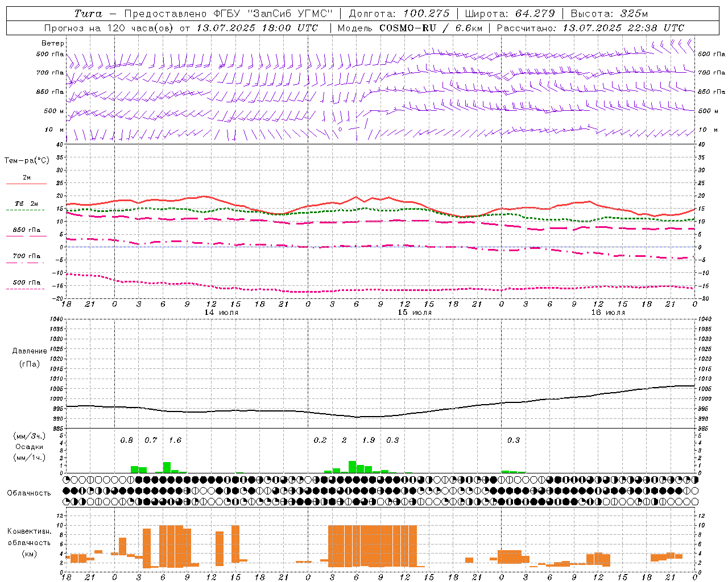
Task: Click the "Конвективн." convective cloud label
Action: [x=29, y=531]
